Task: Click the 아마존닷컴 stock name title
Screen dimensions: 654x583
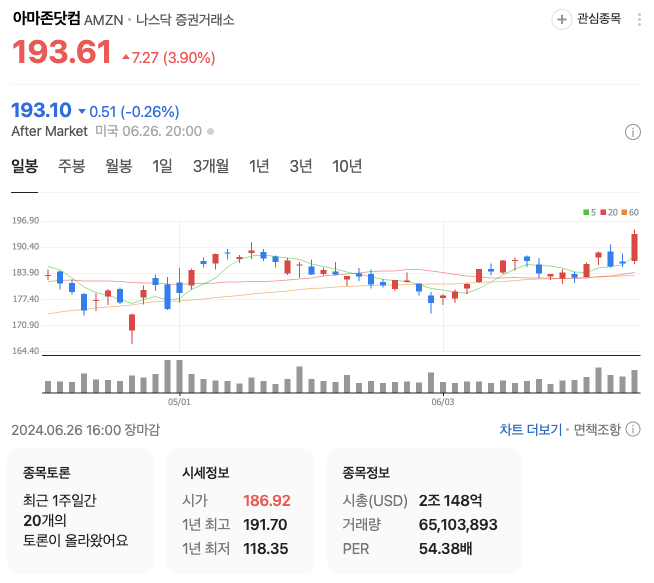Action: click(x=46, y=18)
